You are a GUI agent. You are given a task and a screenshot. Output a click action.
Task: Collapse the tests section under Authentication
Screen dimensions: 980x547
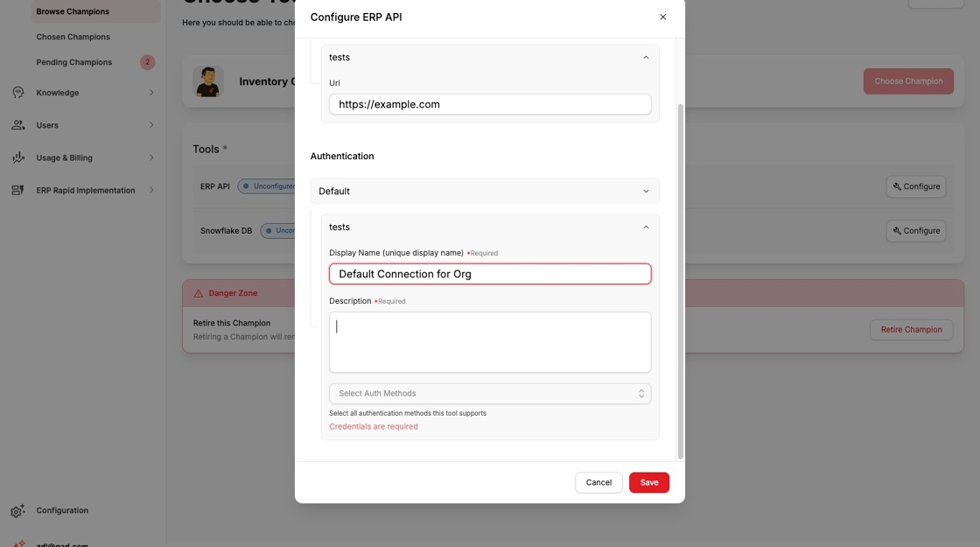point(646,228)
